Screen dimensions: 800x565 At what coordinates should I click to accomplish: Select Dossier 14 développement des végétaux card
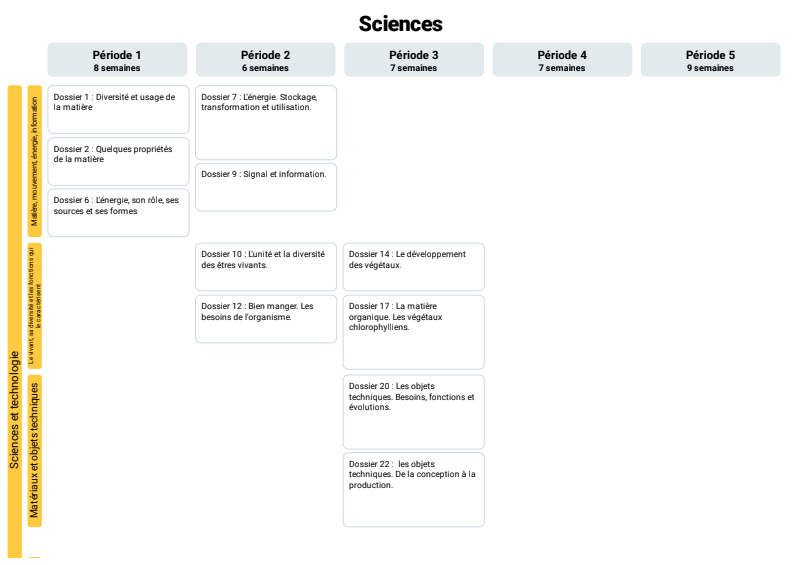(414, 267)
